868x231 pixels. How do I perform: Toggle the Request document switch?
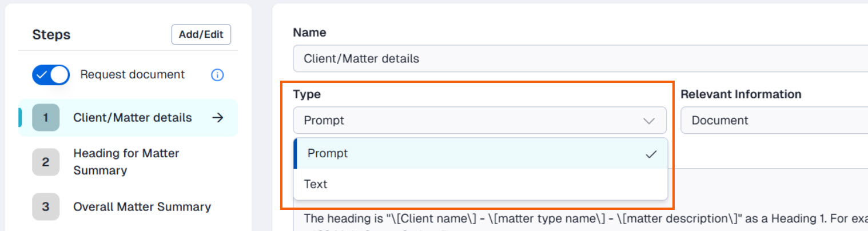(51, 75)
